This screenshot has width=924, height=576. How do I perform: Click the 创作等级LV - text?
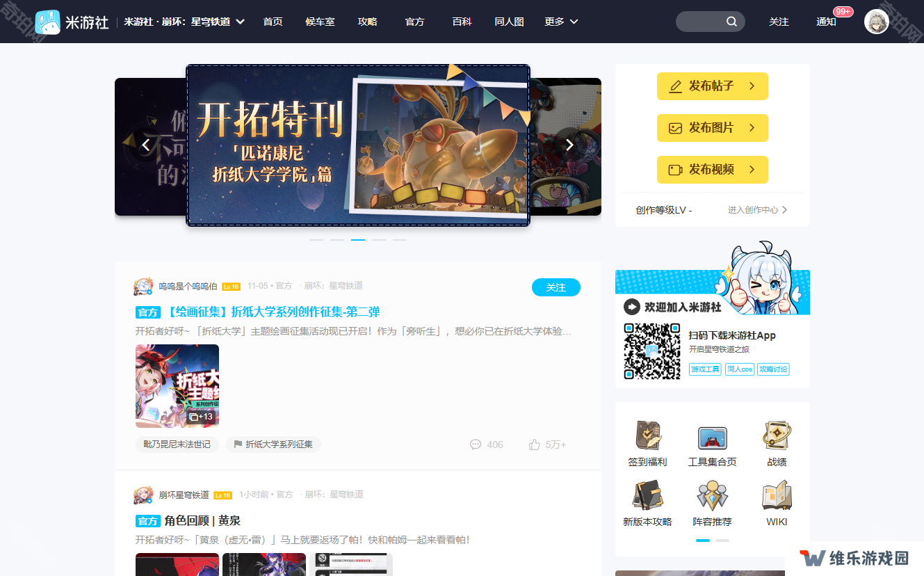click(x=663, y=209)
